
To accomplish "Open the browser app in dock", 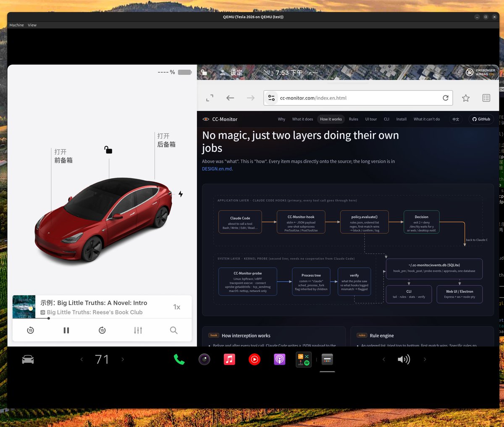I will point(327,359).
